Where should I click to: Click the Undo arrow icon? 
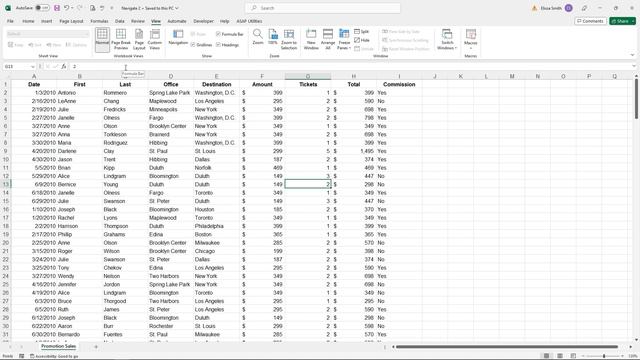pyautogui.click(x=66, y=8)
